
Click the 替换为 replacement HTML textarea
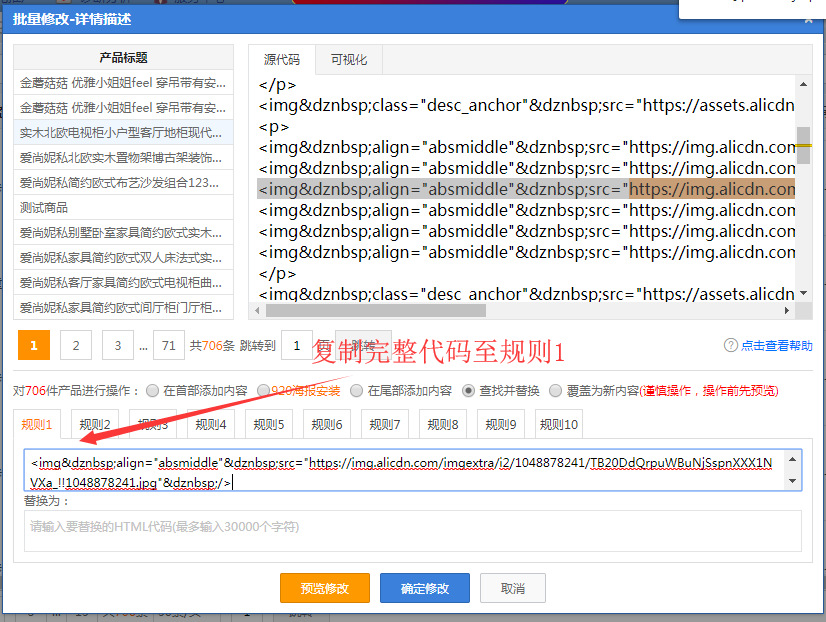pyautogui.click(x=413, y=531)
